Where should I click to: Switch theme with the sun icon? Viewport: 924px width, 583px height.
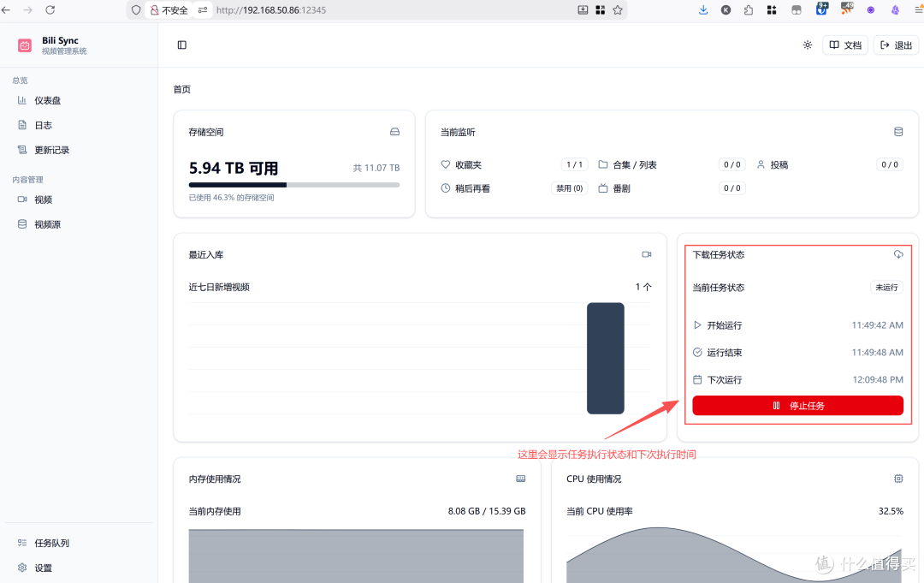[808, 45]
